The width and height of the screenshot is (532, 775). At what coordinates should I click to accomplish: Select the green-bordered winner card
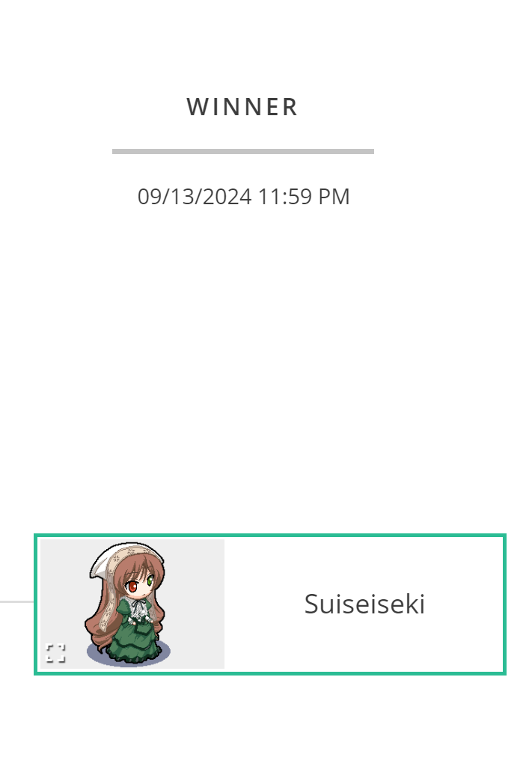270,604
